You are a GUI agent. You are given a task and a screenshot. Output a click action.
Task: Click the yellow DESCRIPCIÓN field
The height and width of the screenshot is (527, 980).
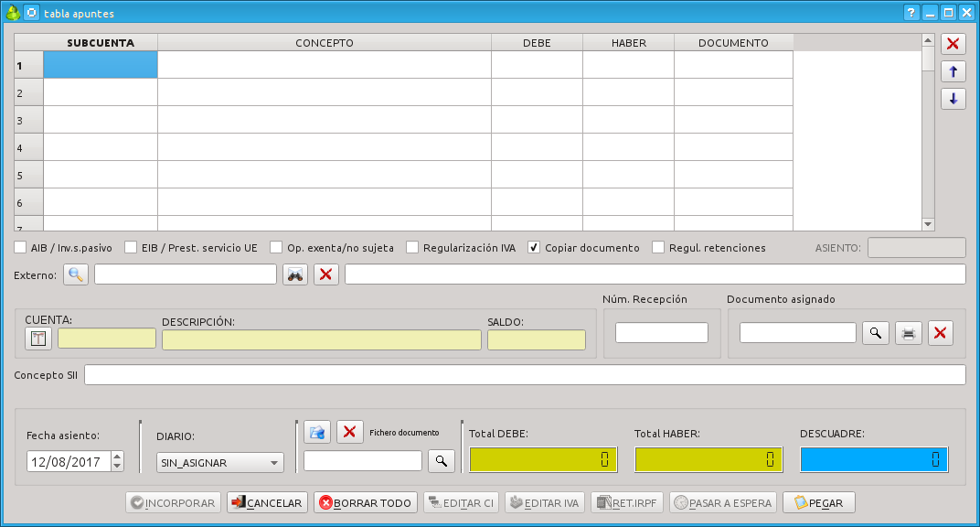(322, 339)
